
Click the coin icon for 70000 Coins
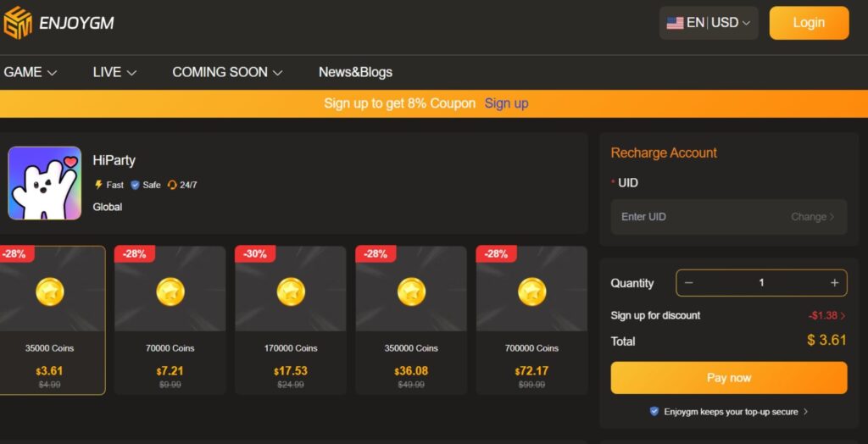[x=170, y=292]
